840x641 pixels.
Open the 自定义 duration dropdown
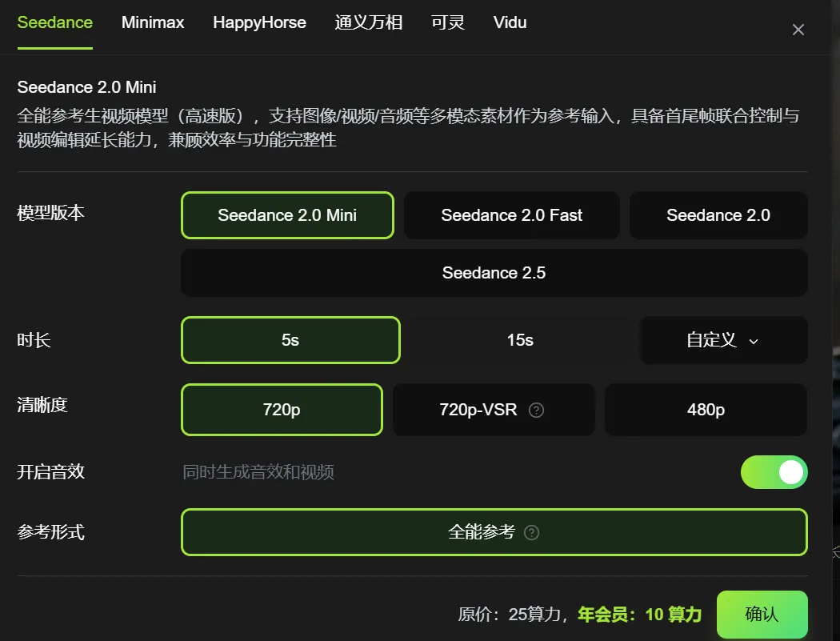tap(724, 340)
